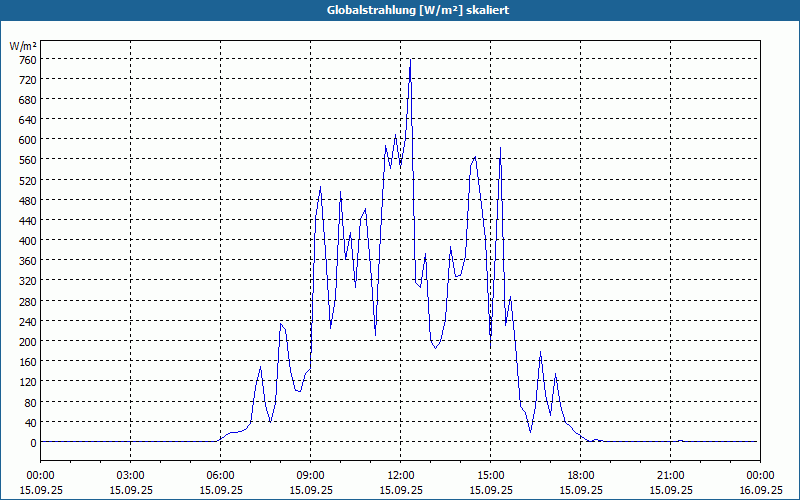This screenshot has width=800, height=500.
Task: Select the '21:00' time axis label
Action: pos(670,476)
